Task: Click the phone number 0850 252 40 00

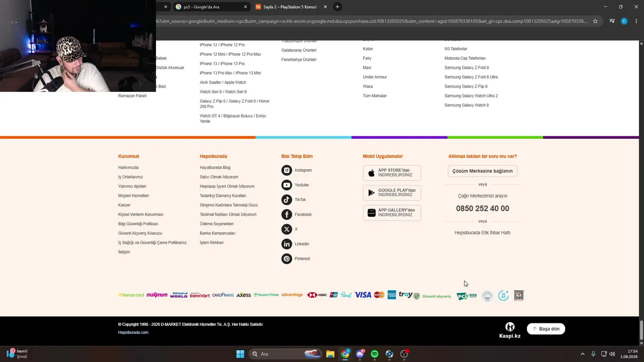Action: click(x=482, y=209)
